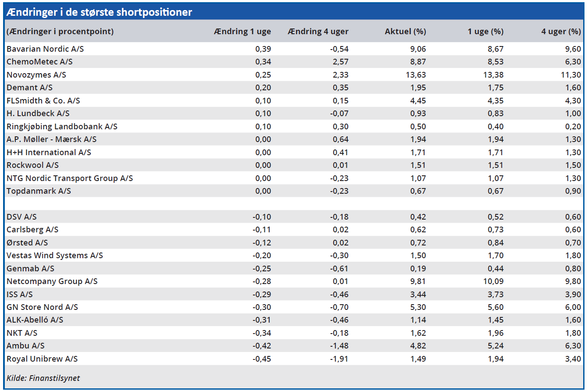Viewport: 588px width, 391px height.
Task: Select Novozymes A/S current value 13,63
Action: coord(415,75)
